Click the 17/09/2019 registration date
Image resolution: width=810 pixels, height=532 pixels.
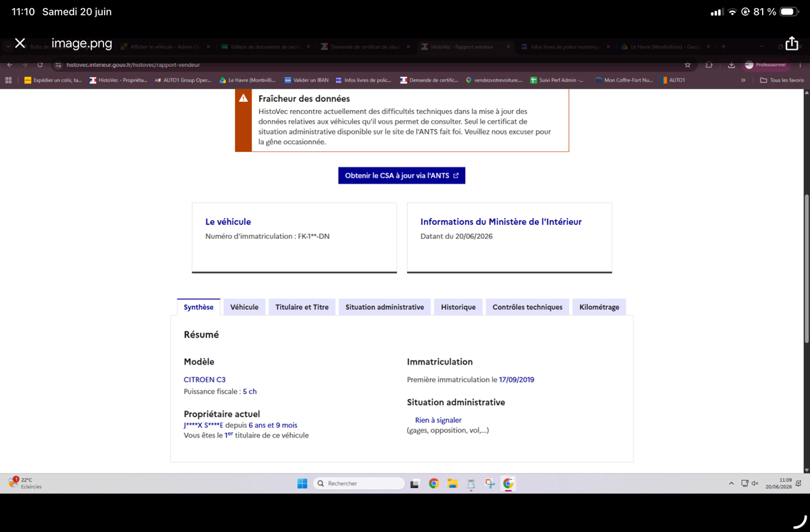point(516,379)
